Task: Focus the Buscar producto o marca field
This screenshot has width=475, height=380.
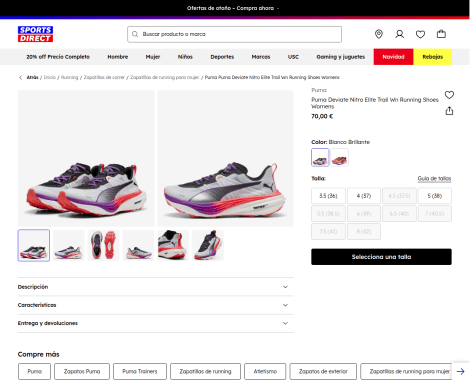Action: click(234, 34)
